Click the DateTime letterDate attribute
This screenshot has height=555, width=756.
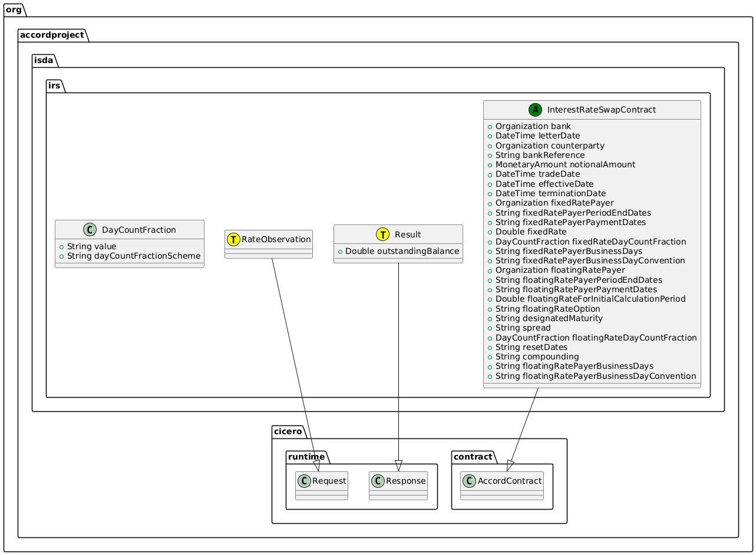(537, 136)
